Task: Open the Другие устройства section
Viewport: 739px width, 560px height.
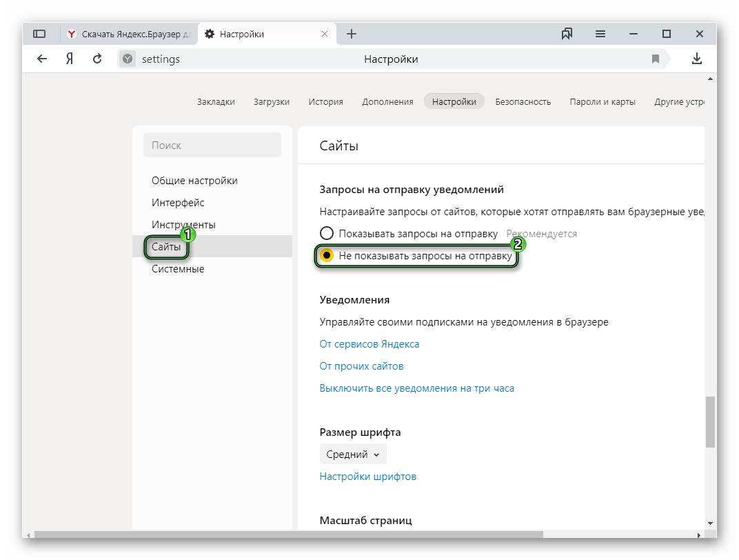Action: pos(679,102)
